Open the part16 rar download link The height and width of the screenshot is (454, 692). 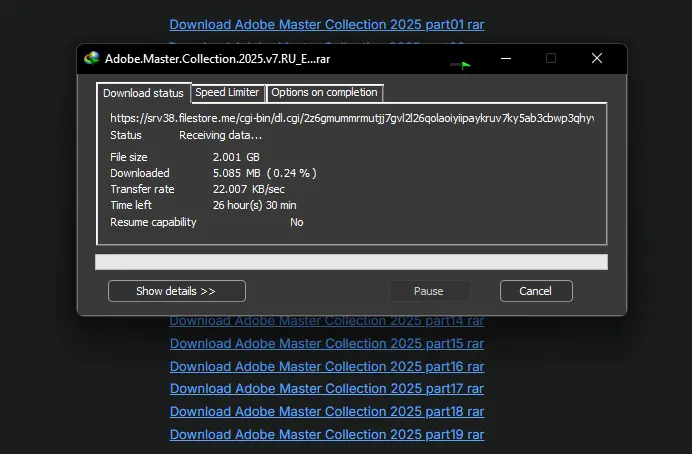tap(327, 367)
